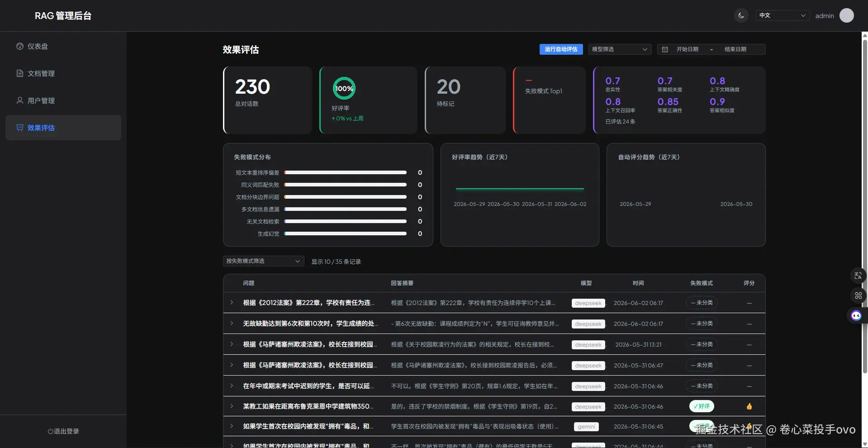This screenshot has width=868, height=448.
Task: Click the 230 总对话数 card
Action: tap(267, 100)
